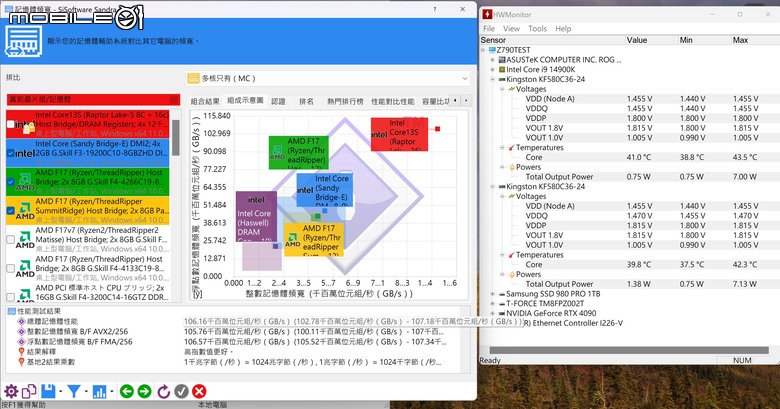Switch to the 排名 tab

[306, 101]
